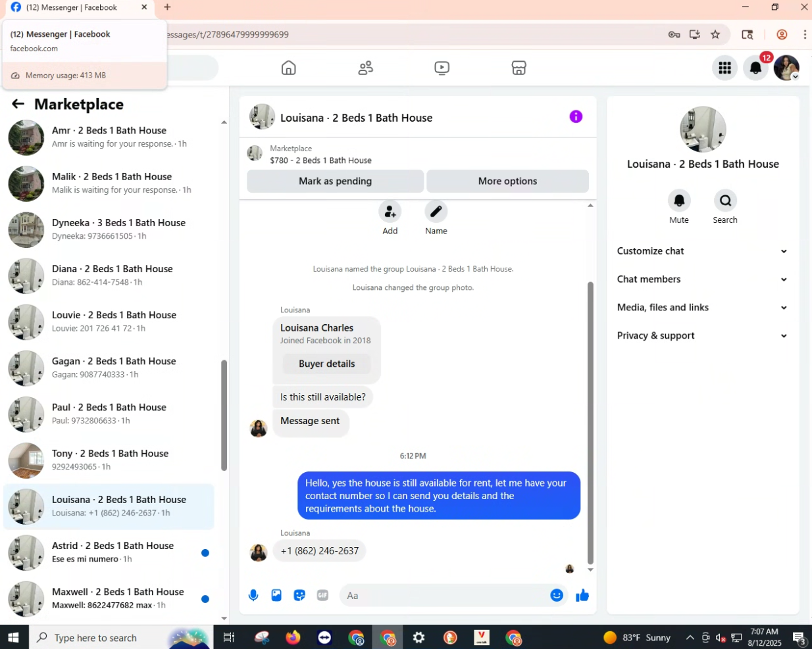Open Louvie 2 Beds 1 Bath conversation

point(109,322)
